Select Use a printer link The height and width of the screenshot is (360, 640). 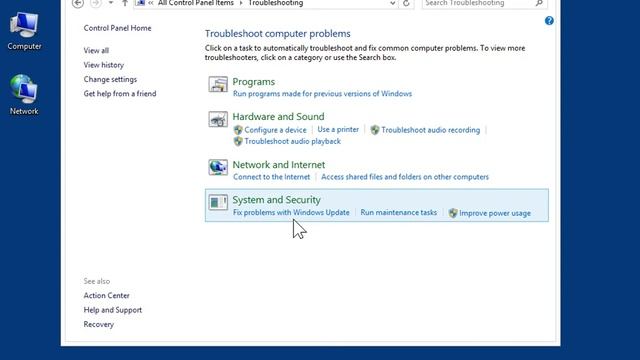point(338,129)
